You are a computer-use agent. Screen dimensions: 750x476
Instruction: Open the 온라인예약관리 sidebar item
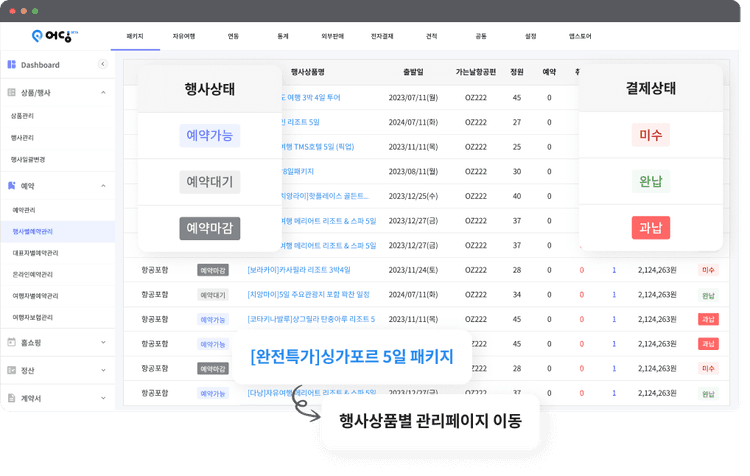click(x=36, y=274)
